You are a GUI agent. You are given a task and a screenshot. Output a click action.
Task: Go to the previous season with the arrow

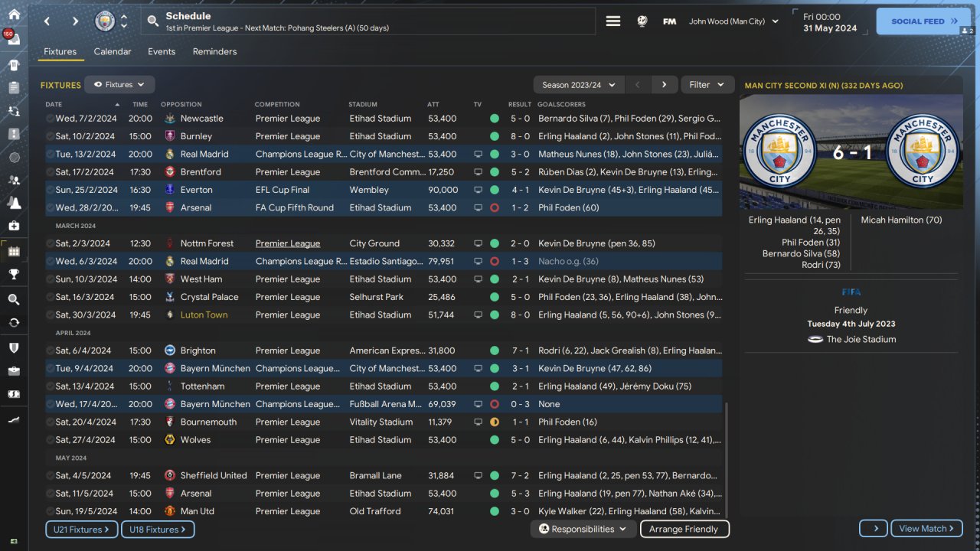tap(638, 85)
